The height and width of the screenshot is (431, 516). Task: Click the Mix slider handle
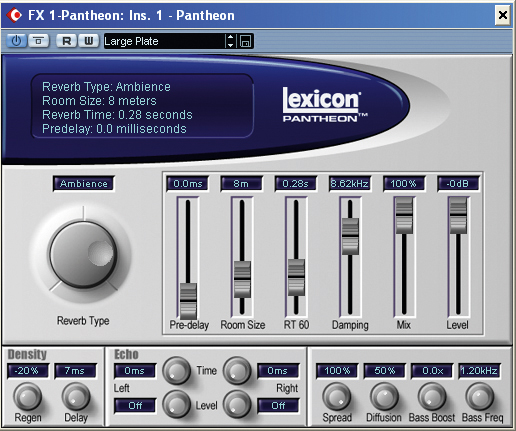(x=404, y=215)
